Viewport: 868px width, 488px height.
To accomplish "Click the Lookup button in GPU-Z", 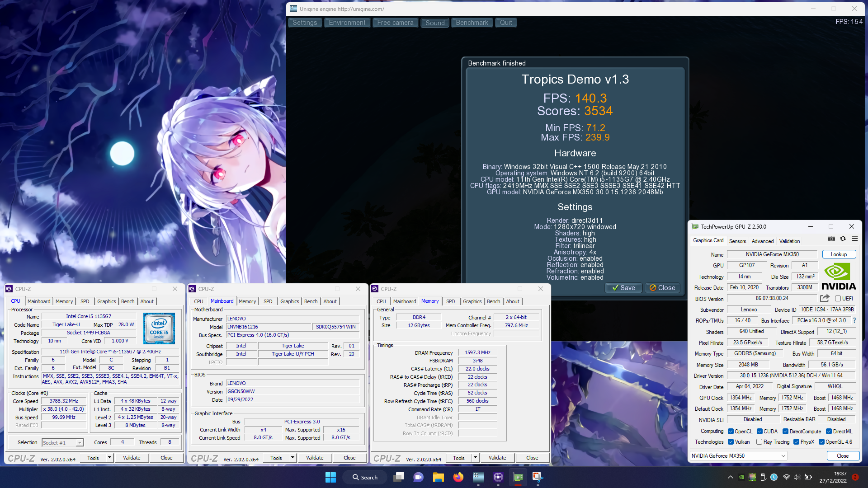I will point(839,254).
